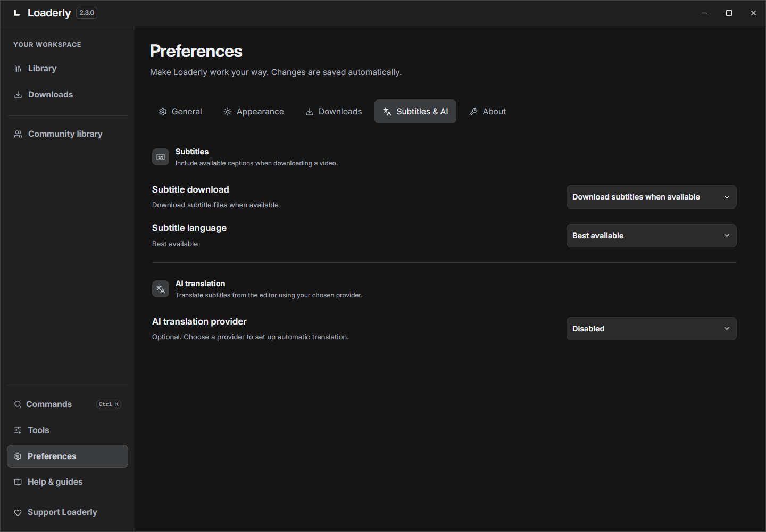The height and width of the screenshot is (532, 766).
Task: Click the 2.3.0 version badge
Action: [x=87, y=13]
